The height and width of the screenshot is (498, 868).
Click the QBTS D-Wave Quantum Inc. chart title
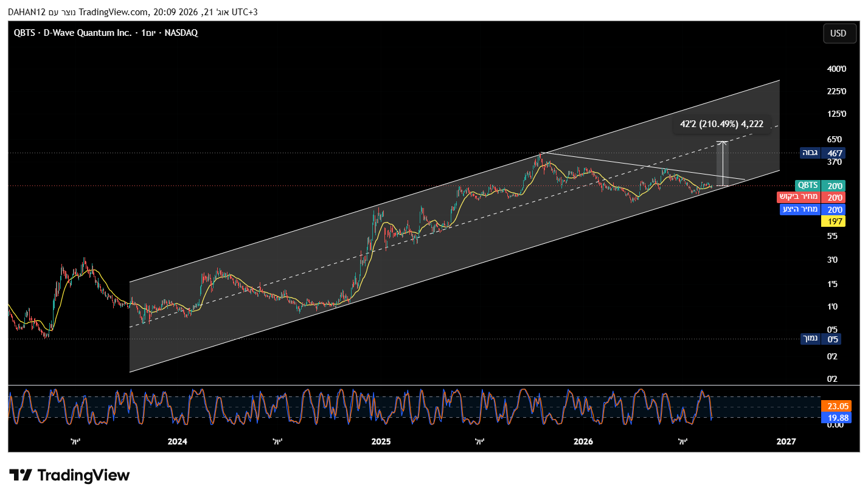[106, 33]
